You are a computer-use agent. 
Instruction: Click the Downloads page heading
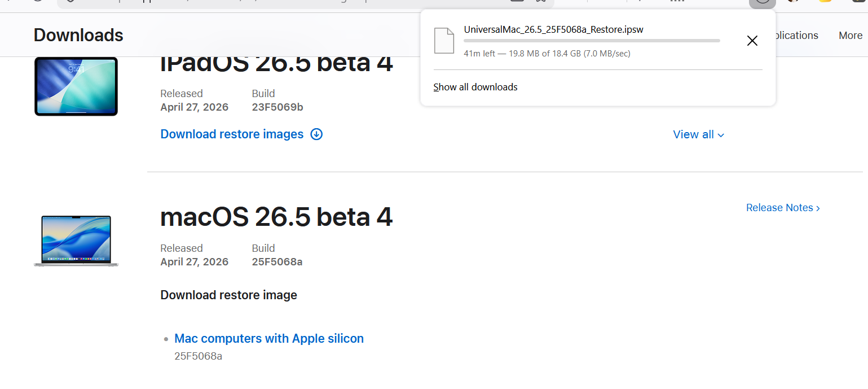coord(78,35)
